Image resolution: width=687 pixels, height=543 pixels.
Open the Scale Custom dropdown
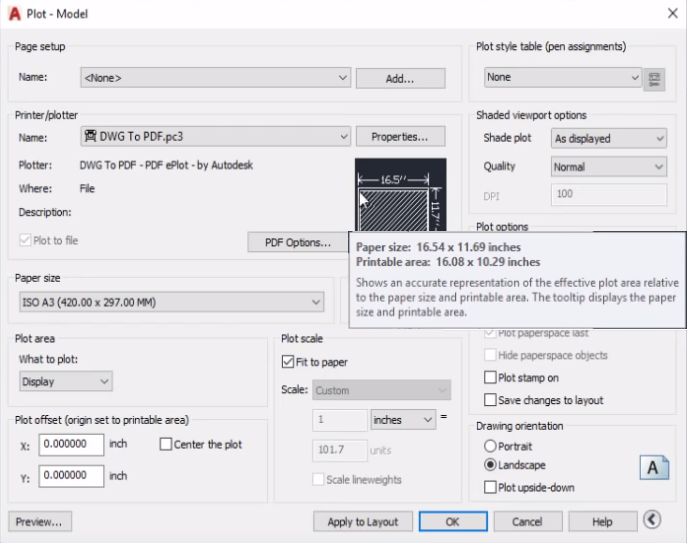(382, 390)
